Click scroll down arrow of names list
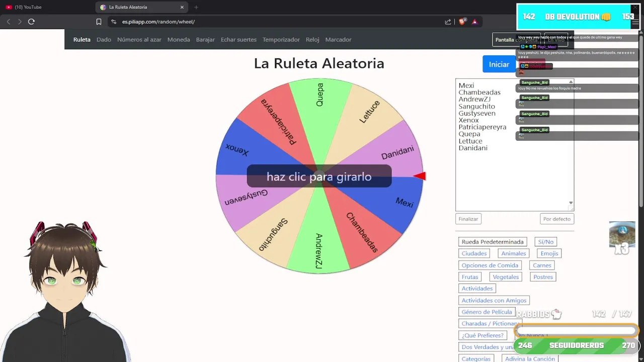Viewport: 644px width, 362px height. click(x=571, y=203)
